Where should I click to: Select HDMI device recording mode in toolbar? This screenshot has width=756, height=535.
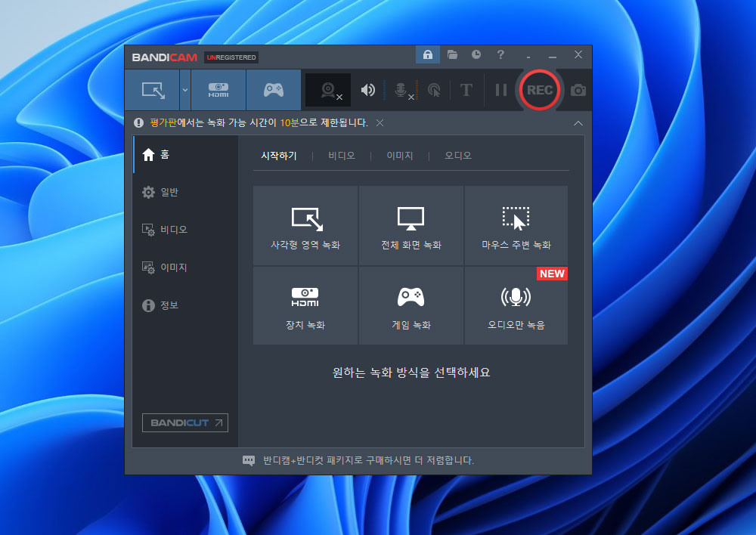tap(218, 90)
